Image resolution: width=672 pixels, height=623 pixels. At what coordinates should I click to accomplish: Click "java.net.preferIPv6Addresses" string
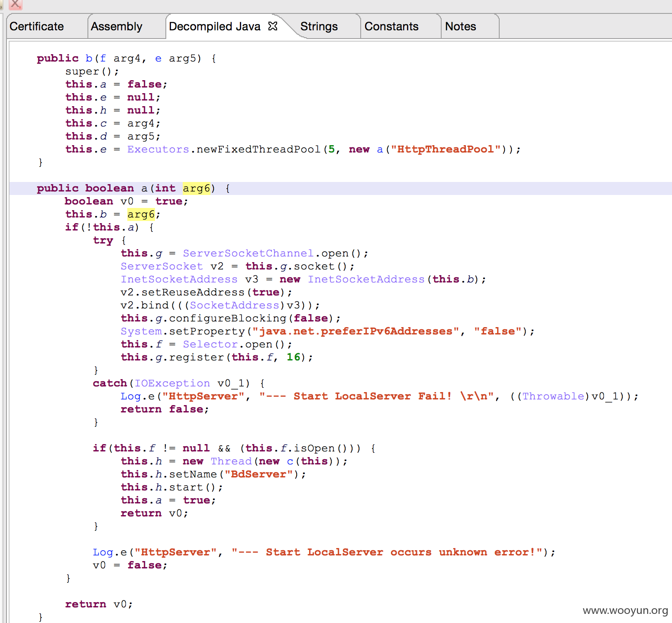coord(355,331)
